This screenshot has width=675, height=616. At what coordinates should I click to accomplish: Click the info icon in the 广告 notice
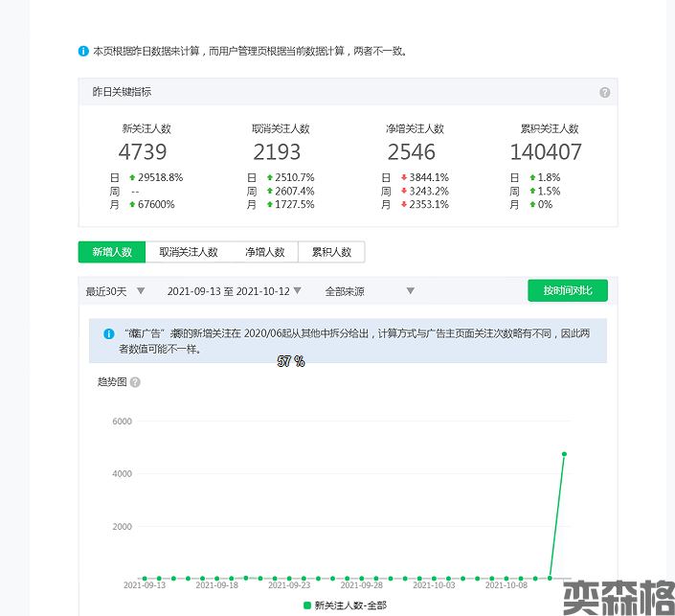coord(109,333)
